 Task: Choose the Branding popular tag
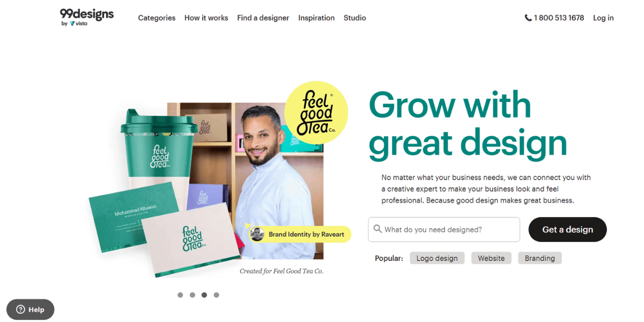click(x=540, y=258)
